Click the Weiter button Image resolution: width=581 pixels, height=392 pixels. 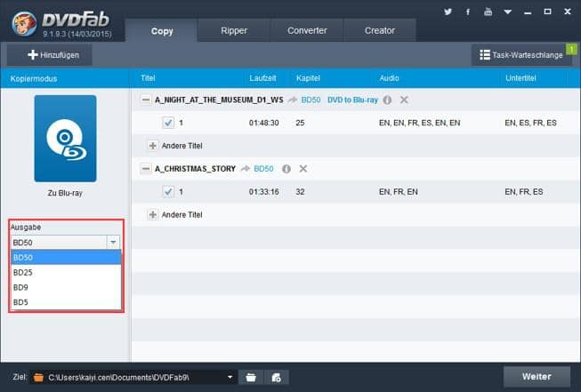click(537, 377)
